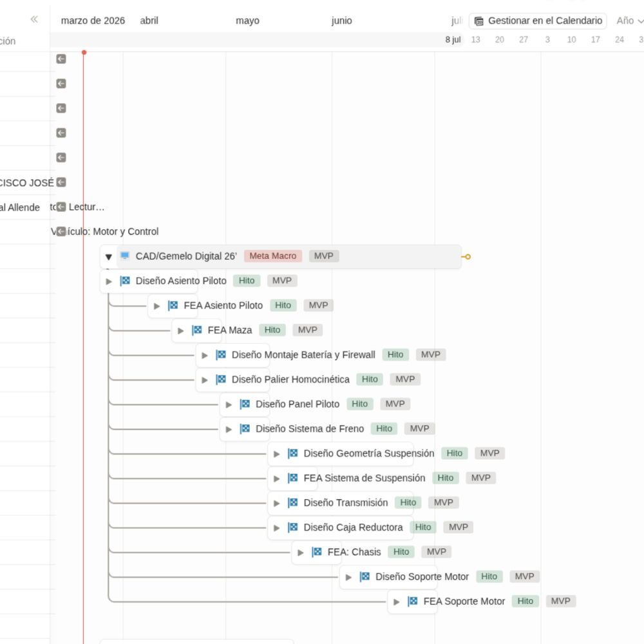This screenshot has width=644, height=644.
Task: Click topmost scroll-to-item arrow icon
Action: click(x=61, y=59)
